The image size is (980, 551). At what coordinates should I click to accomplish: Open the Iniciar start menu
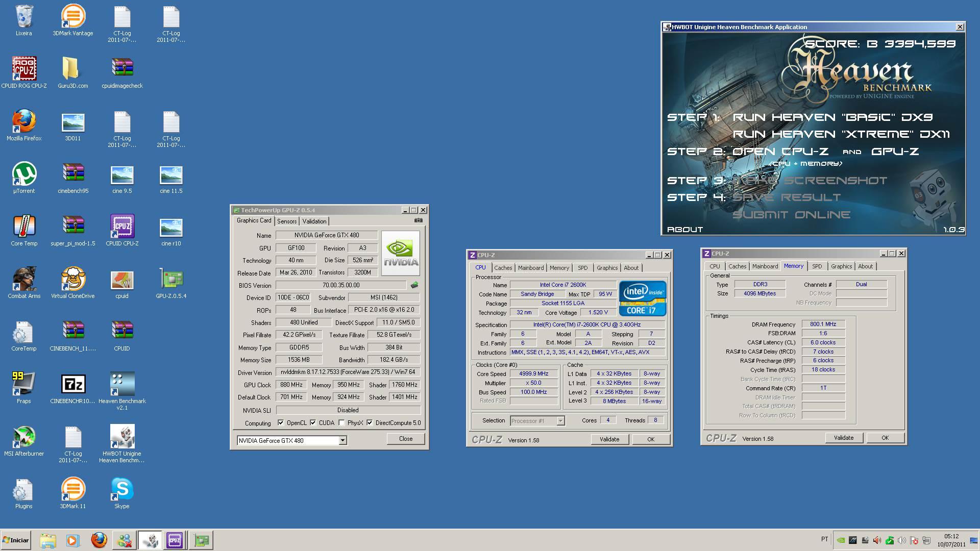(x=16, y=540)
